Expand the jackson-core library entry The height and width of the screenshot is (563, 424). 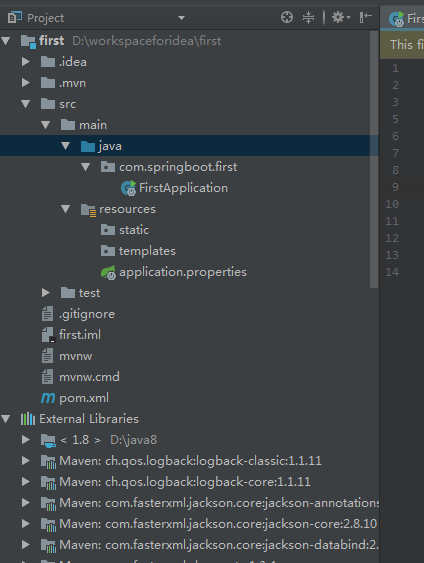point(25,524)
